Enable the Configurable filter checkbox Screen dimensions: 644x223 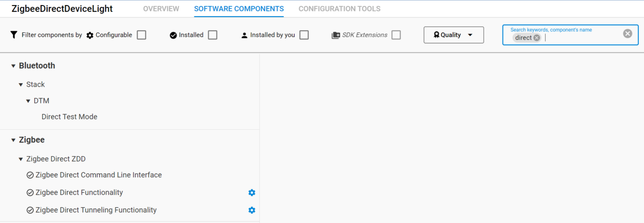tap(141, 35)
